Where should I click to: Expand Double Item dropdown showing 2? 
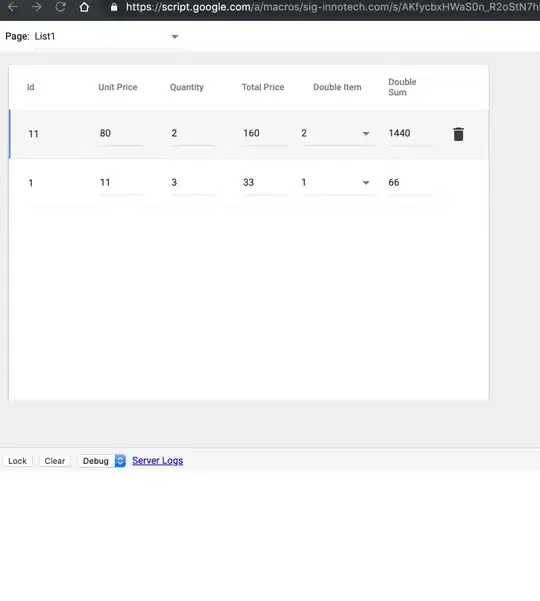click(338, 133)
